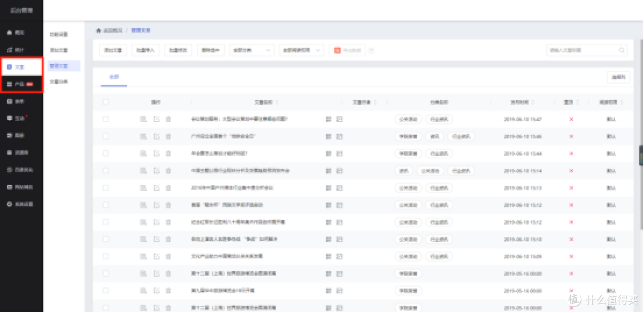Check the box for 2016年中国户外媒体 article

tap(106, 188)
